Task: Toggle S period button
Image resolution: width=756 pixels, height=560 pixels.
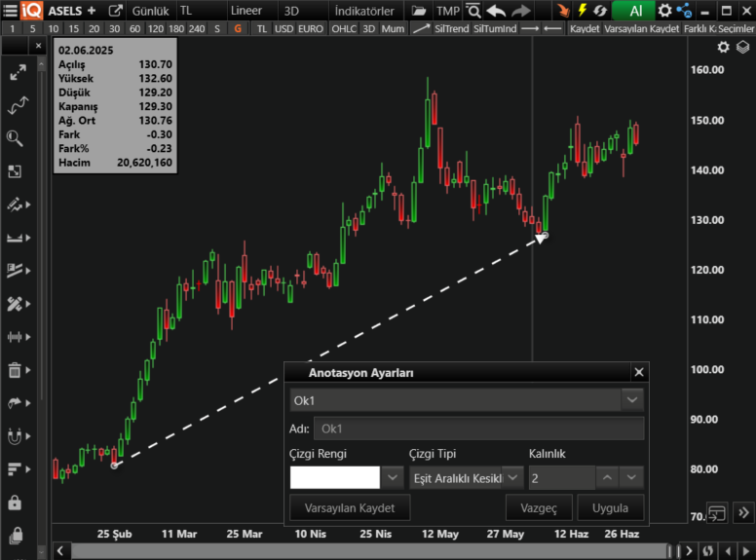Action: (x=217, y=29)
